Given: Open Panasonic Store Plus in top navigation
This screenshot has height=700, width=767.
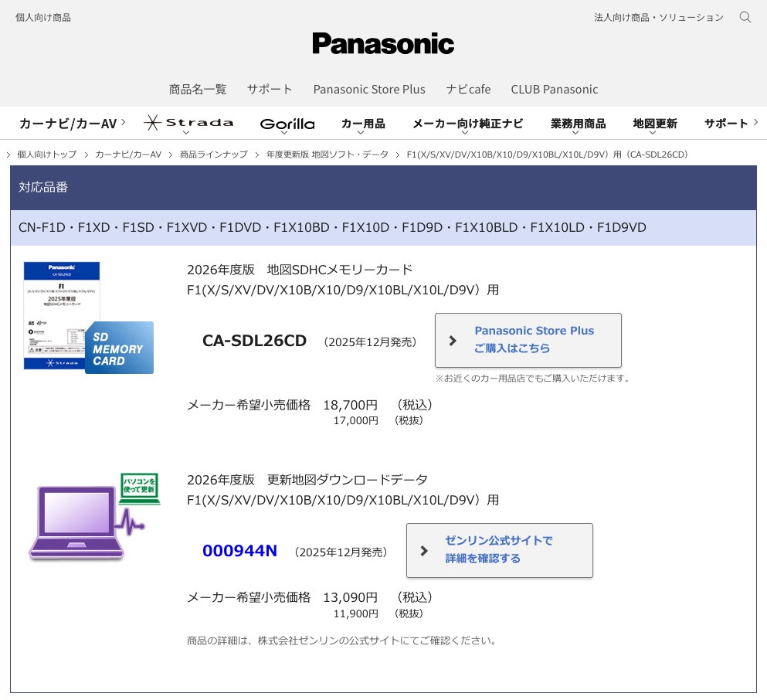Looking at the screenshot, I should coord(369,90).
